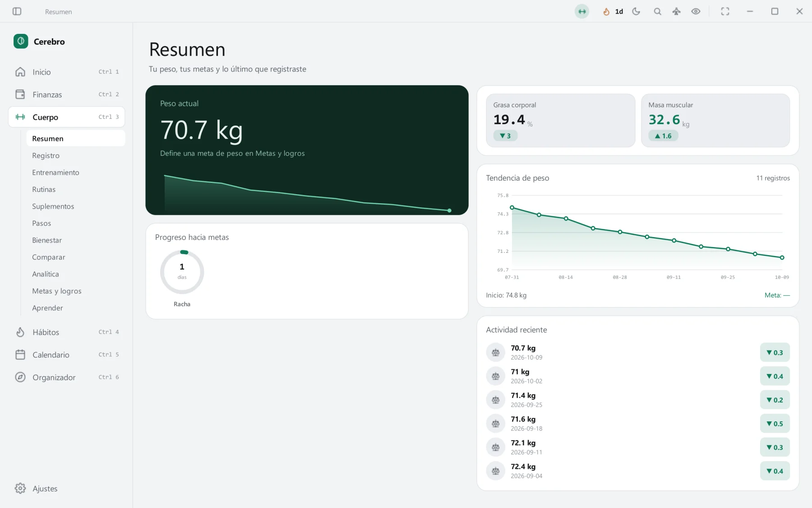Click the Grasa corporal ▼3 badge
The image size is (812, 508).
(505, 135)
